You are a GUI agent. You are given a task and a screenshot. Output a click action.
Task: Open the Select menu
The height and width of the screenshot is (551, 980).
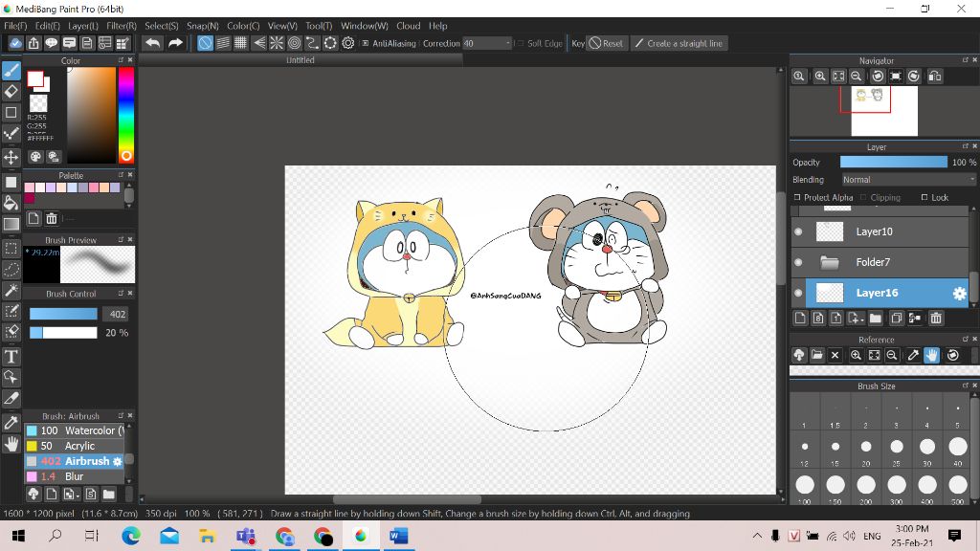[161, 26]
